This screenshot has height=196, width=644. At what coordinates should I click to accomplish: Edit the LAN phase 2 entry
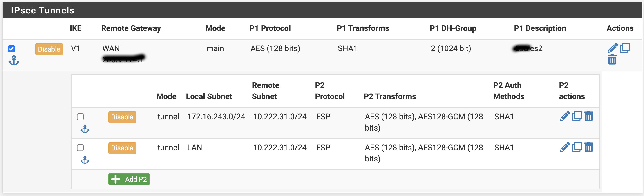click(565, 147)
